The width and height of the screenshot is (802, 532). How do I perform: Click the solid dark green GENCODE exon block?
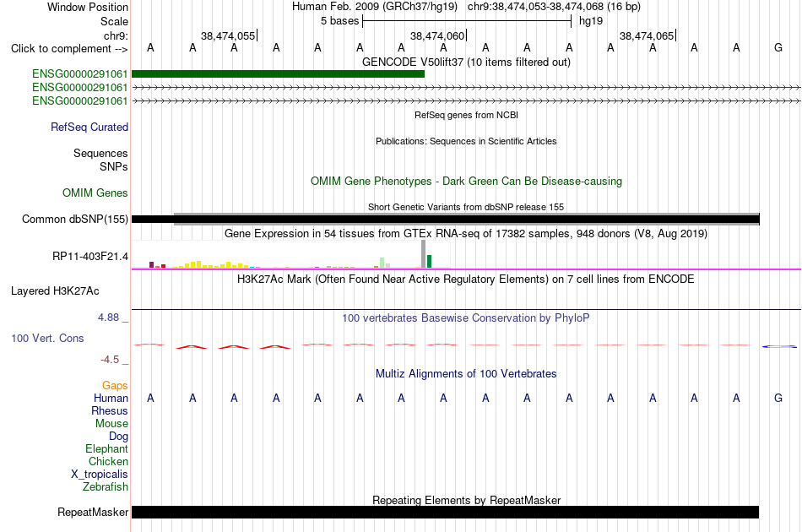[279, 73]
